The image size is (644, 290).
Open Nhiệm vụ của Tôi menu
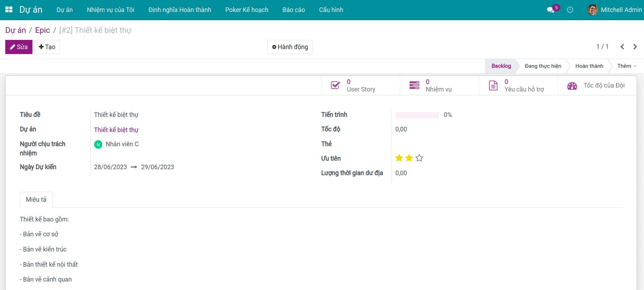pyautogui.click(x=111, y=10)
